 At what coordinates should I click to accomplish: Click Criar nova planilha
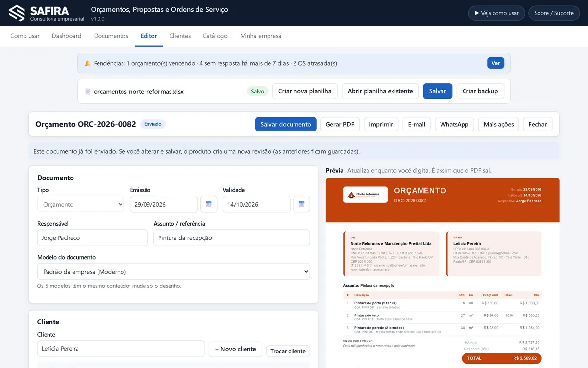coord(305,91)
